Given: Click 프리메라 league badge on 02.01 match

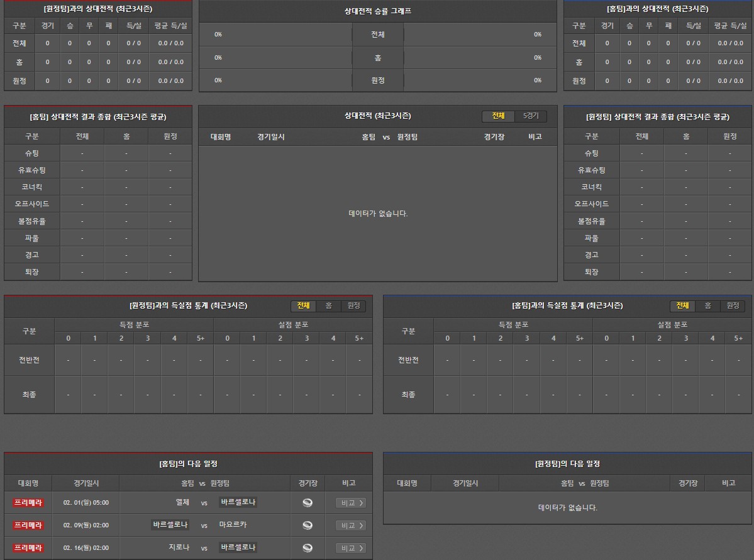Looking at the screenshot, I should tap(28, 503).
